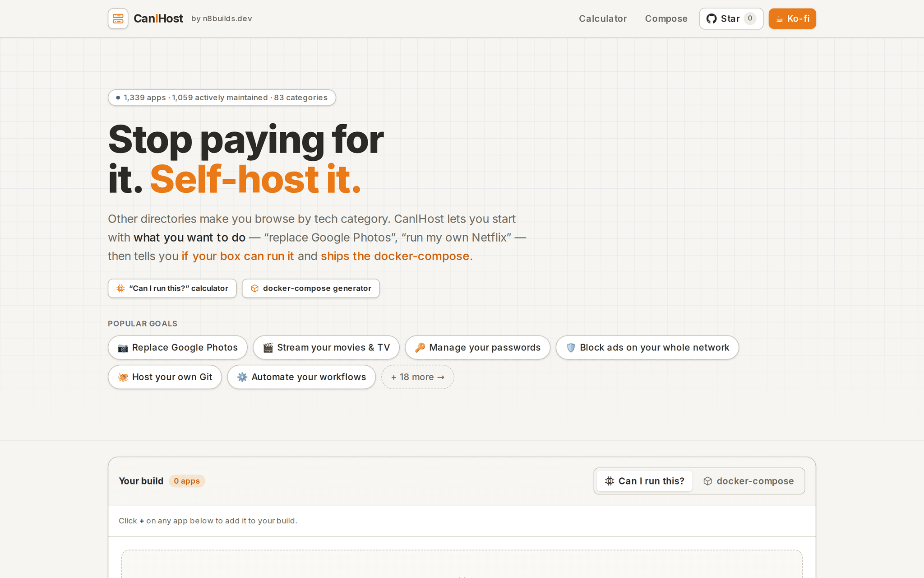Click the key icon for passwords
The image size is (924, 578).
420,348
